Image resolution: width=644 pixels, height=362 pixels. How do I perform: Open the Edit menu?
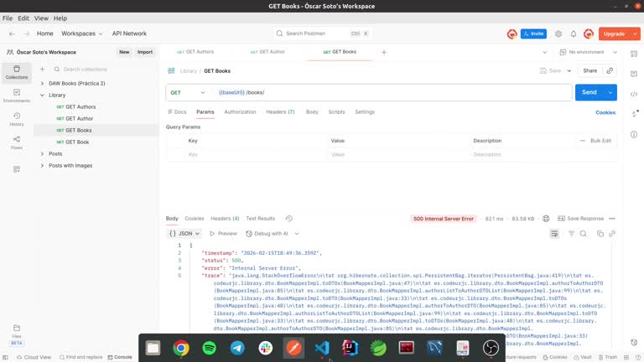[23, 18]
